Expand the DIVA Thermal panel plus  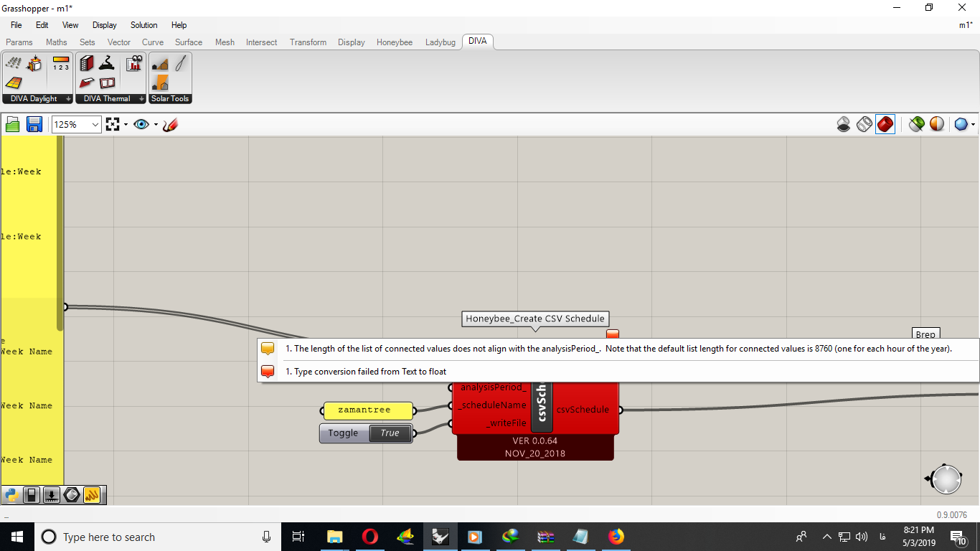(141, 99)
